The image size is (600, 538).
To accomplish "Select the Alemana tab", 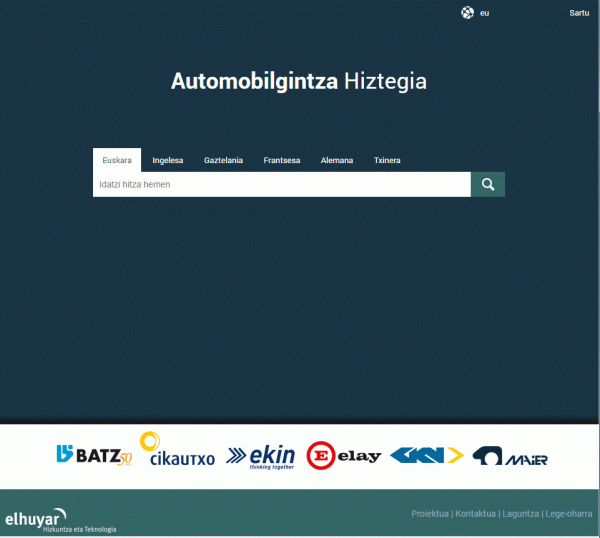I will [337, 160].
